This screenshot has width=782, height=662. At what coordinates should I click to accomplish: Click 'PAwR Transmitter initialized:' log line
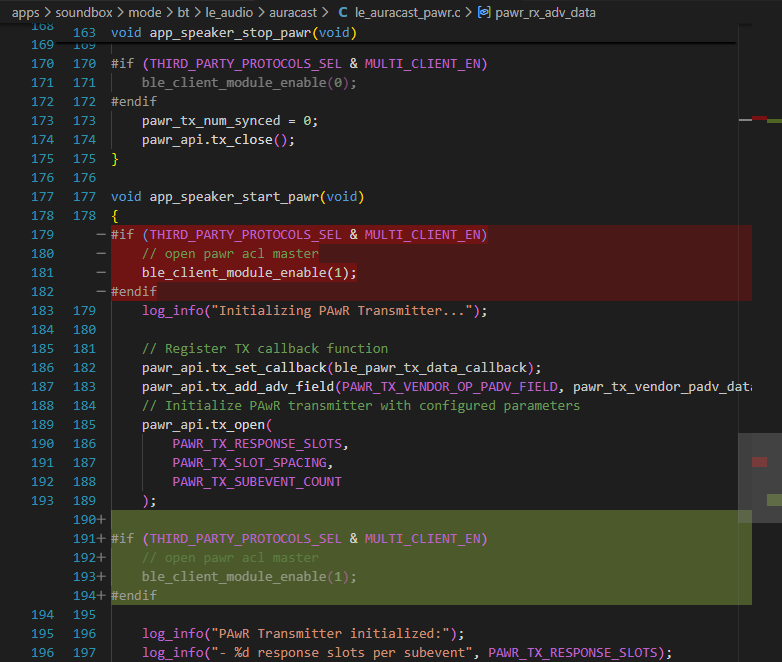point(303,634)
